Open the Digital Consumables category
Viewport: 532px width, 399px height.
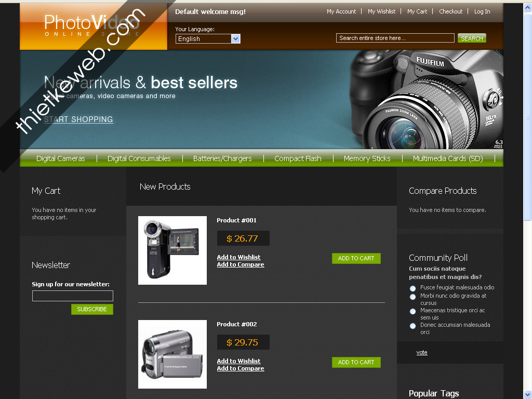[x=139, y=158]
